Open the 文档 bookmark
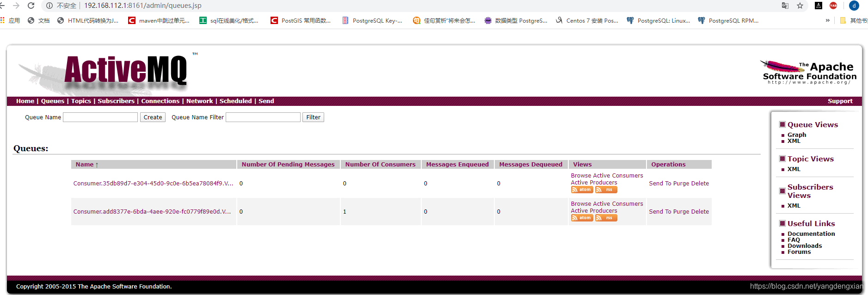Image resolution: width=868 pixels, height=295 pixels. tap(39, 20)
